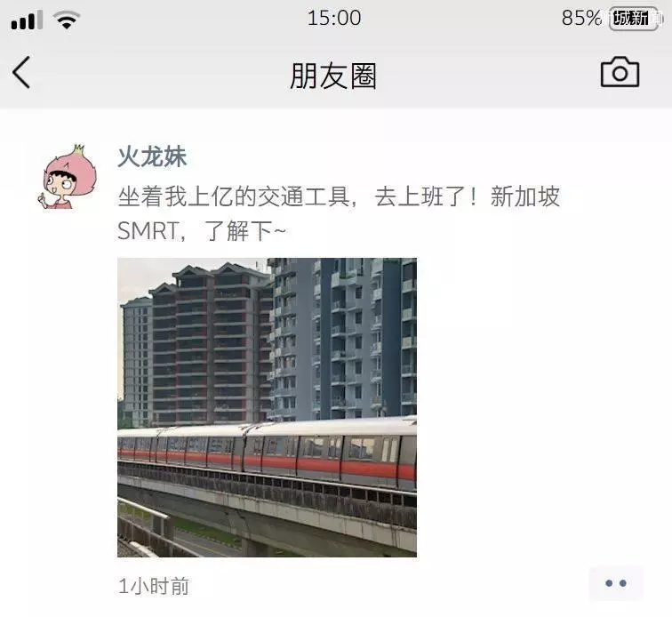Image resolution: width=672 pixels, height=617 pixels.
Task: Tap the red-striped train in photo
Action: point(267,454)
